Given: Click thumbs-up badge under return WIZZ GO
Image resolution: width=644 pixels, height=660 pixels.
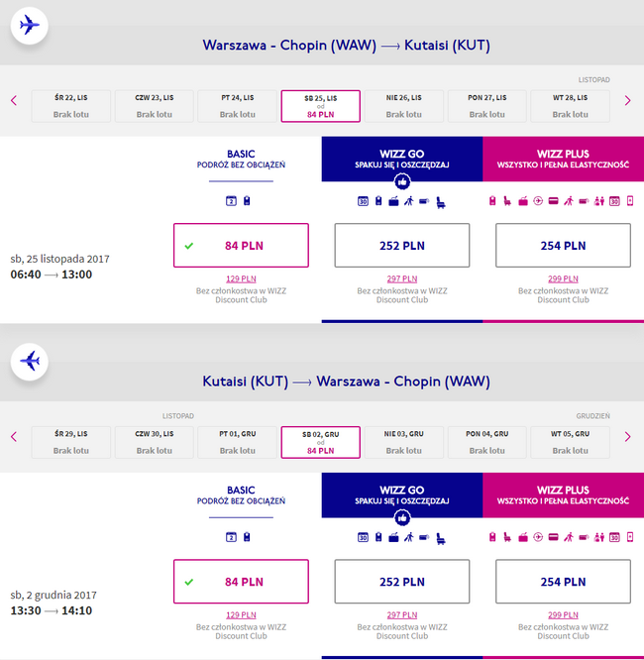Looking at the screenshot, I should point(402,518).
